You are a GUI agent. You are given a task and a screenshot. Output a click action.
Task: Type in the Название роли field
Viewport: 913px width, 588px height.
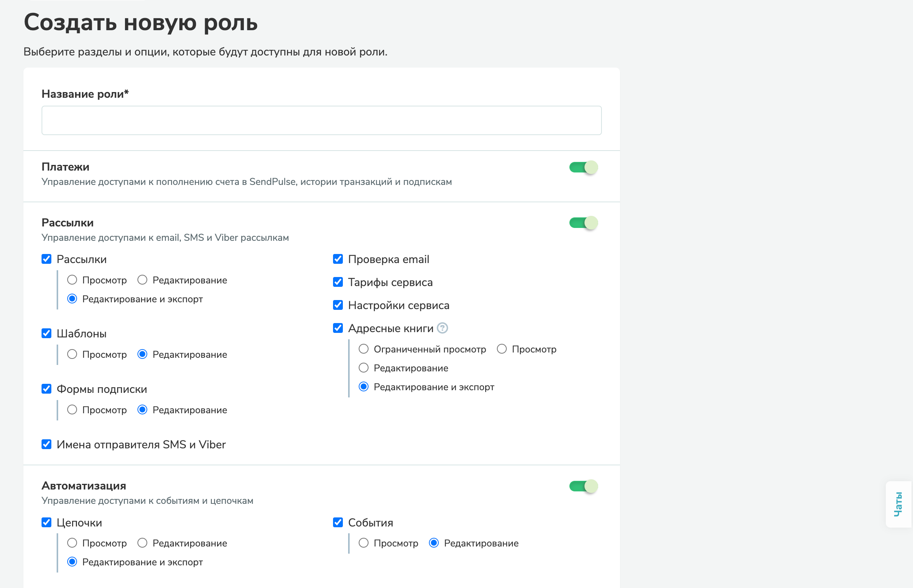coord(321,120)
